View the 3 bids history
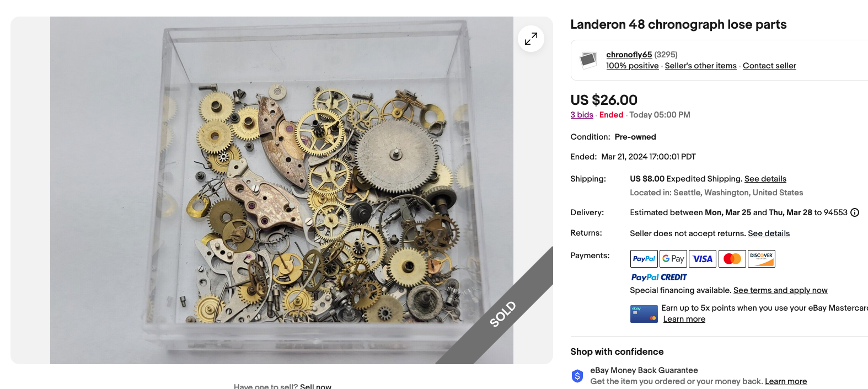Image resolution: width=868 pixels, height=389 pixels. (582, 115)
